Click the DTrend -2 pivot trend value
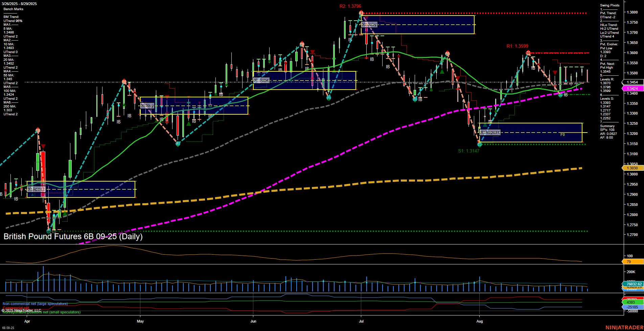This screenshot has height=331, width=644. (608, 17)
